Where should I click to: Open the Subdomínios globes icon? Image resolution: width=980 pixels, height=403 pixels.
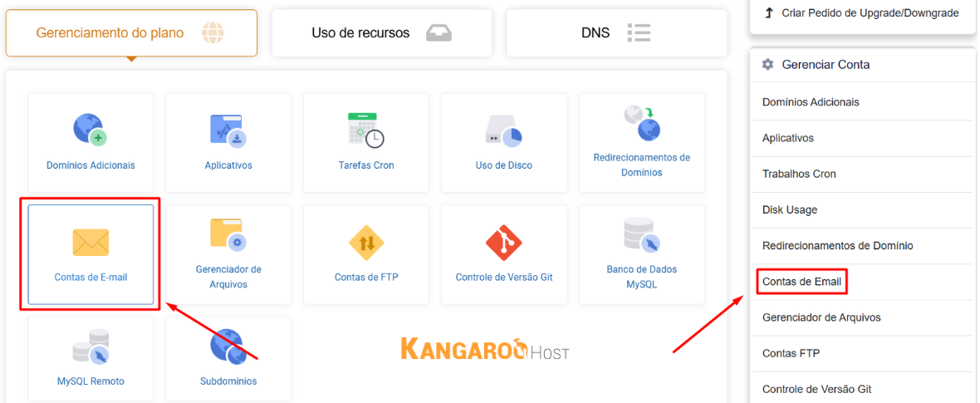[x=228, y=346]
